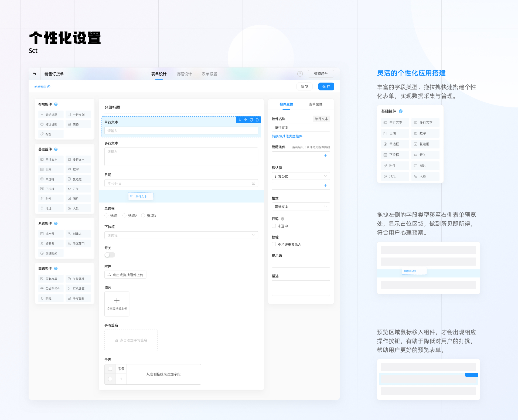Screen dimensions: 518x420
Task: Switch to 流程设计 tab
Action: click(x=184, y=74)
